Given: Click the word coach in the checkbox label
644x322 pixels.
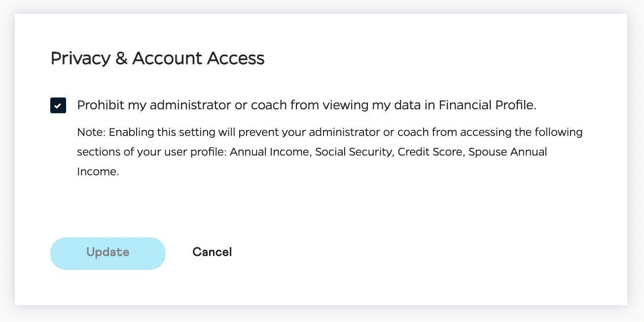Looking at the screenshot, I should [266, 105].
